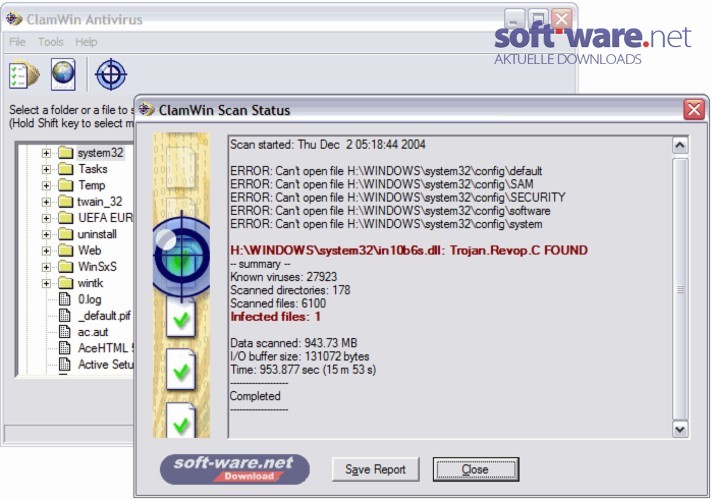
Task: Click error line ending in config\SECURITY
Action: click(398, 198)
